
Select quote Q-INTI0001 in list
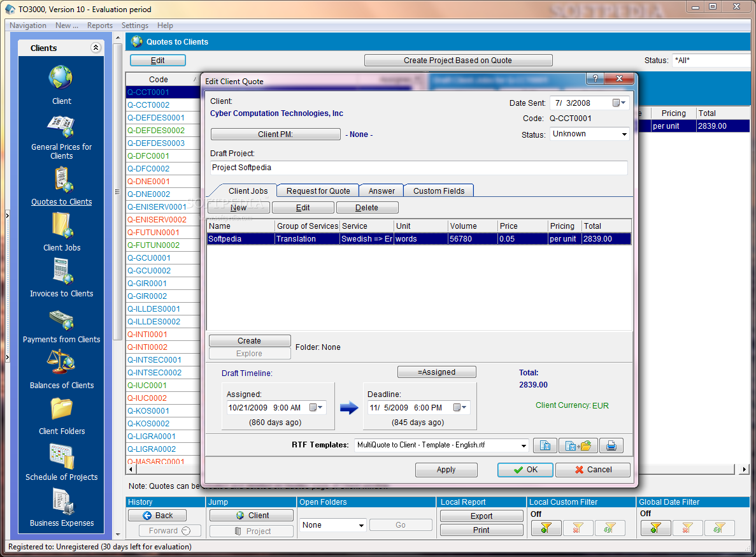163,334
